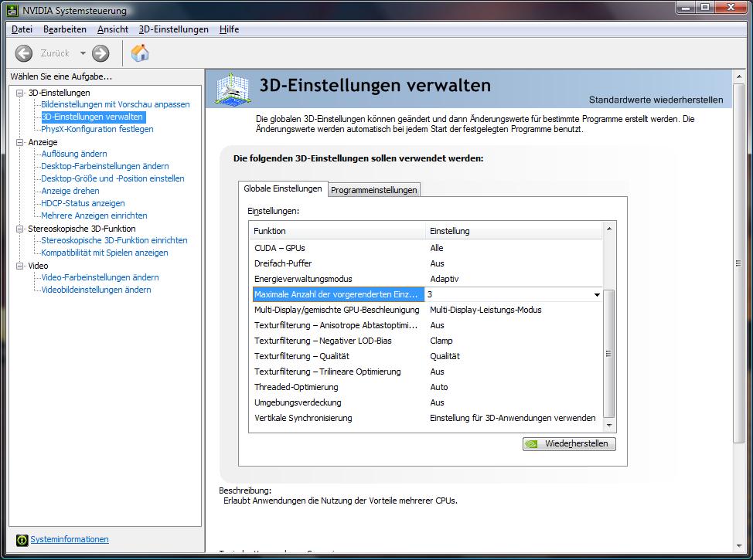Open Video-Farbeinstellungen ändern task
753x560 pixels.
tap(100, 277)
